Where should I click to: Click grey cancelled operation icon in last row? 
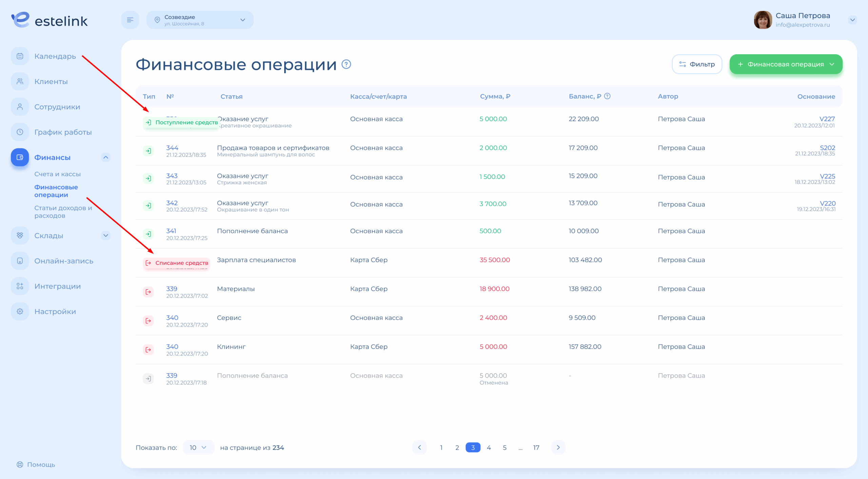(x=148, y=379)
